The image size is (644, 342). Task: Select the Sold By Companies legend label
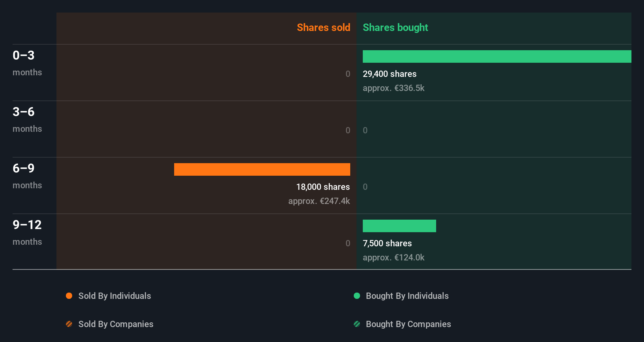coord(116,324)
